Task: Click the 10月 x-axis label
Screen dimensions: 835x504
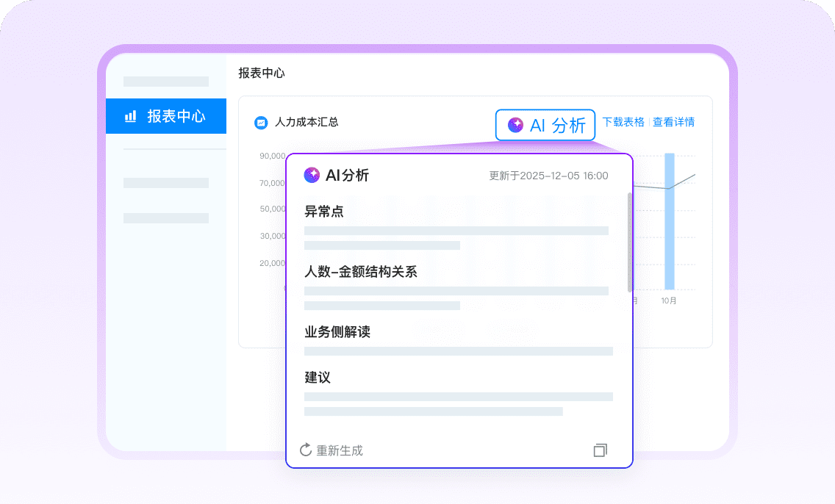Action: 669,300
